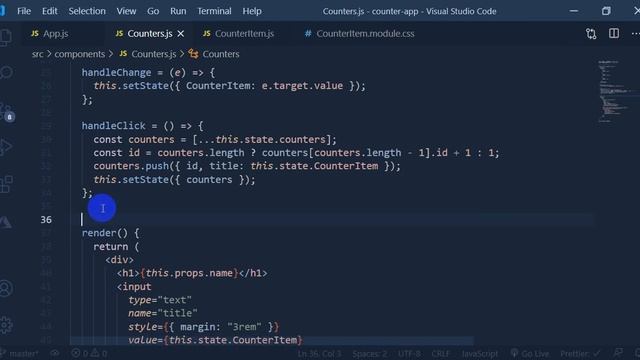Click the master branch in status bar
This screenshot has height=360, width=640.
20,353
